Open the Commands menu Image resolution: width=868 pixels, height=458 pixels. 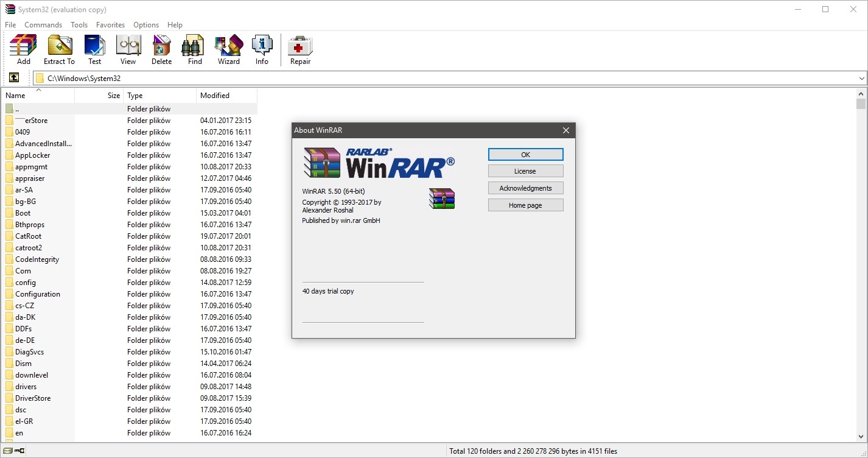click(43, 25)
